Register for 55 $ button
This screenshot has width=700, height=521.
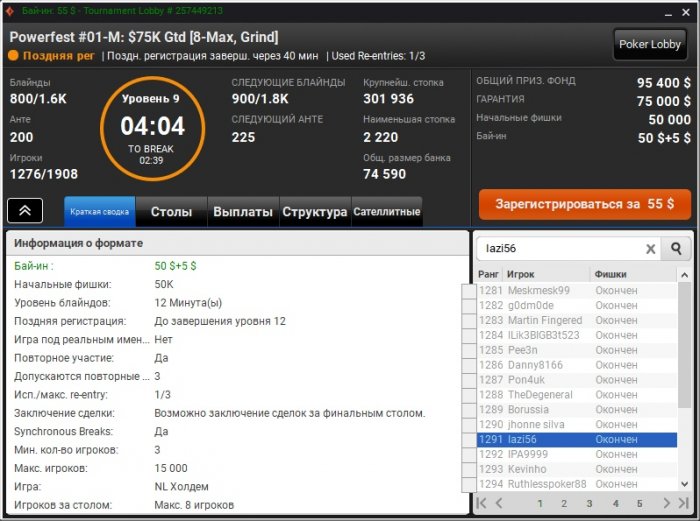click(x=585, y=204)
